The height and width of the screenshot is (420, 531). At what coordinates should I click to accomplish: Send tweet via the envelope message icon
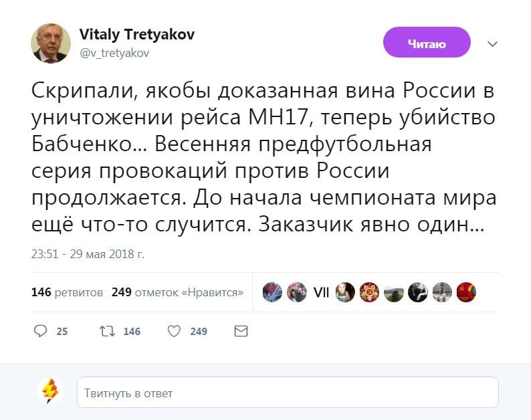pyautogui.click(x=241, y=331)
